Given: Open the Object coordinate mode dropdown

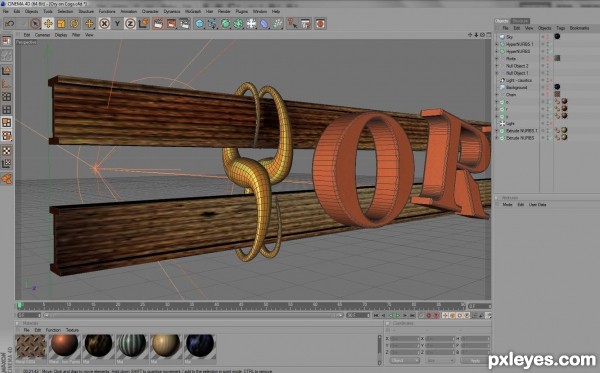Looking at the screenshot, I should [405, 360].
